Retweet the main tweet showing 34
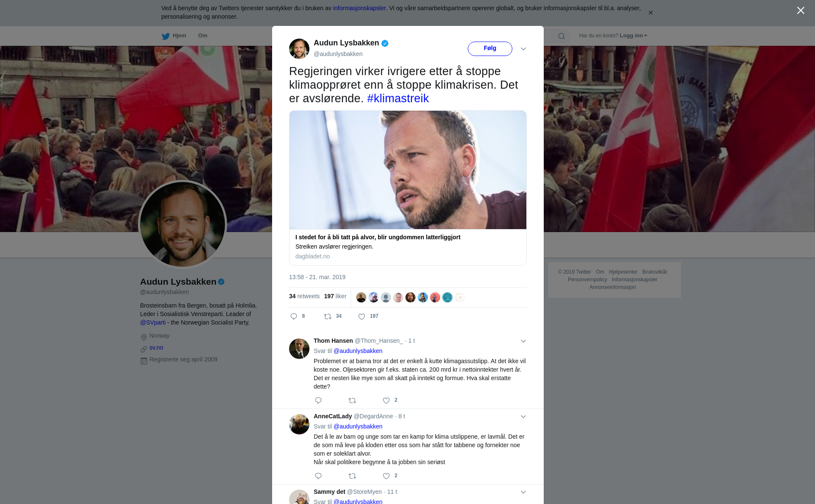Screen dimensions: 815x504 [x=328, y=316]
